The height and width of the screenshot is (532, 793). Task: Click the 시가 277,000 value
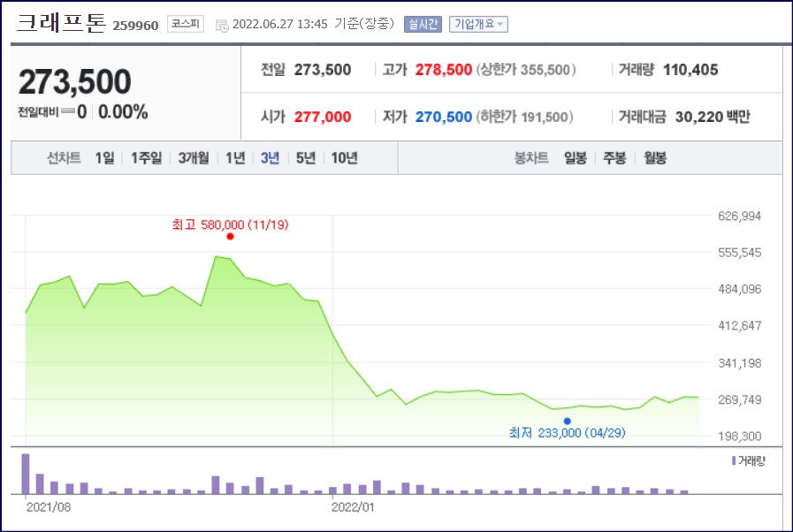[323, 118]
